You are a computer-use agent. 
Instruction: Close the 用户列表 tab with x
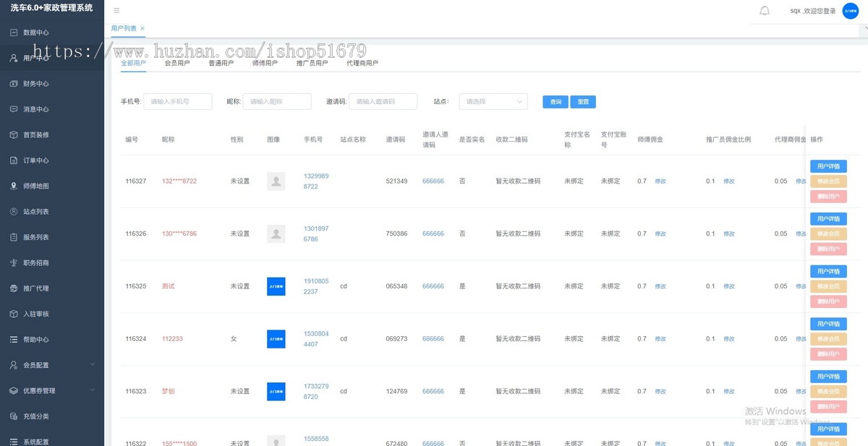tap(142, 28)
